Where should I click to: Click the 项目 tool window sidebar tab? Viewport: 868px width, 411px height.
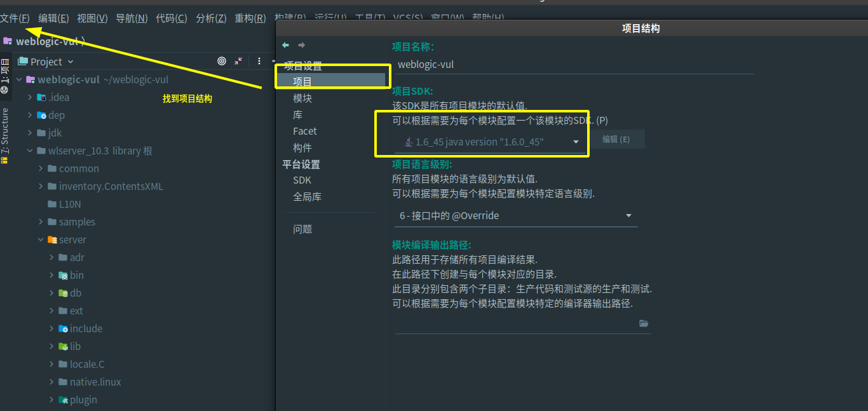pyautogui.click(x=5, y=76)
